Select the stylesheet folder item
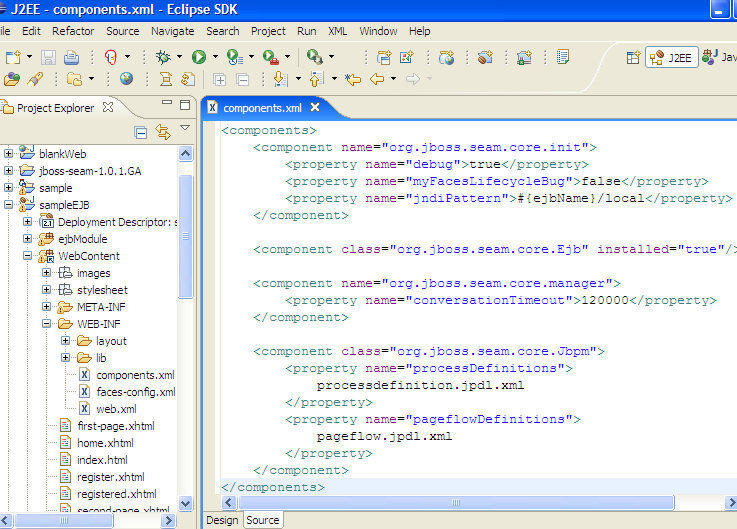 click(102, 290)
